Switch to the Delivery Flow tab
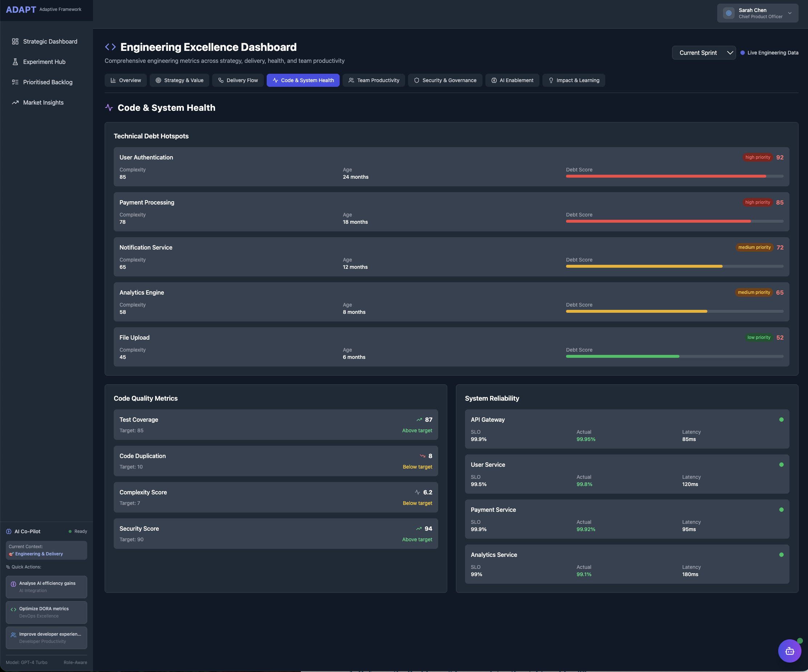Image resolution: width=808 pixels, height=672 pixels. point(238,80)
